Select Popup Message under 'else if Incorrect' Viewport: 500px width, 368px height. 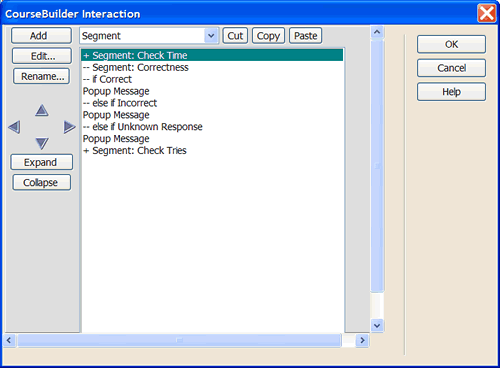pos(212,115)
